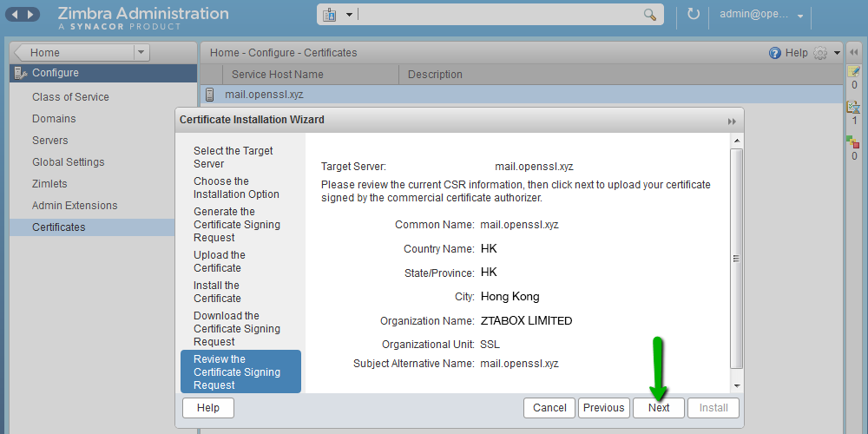
Task: Click the back navigation arrow in header
Action: [13, 15]
